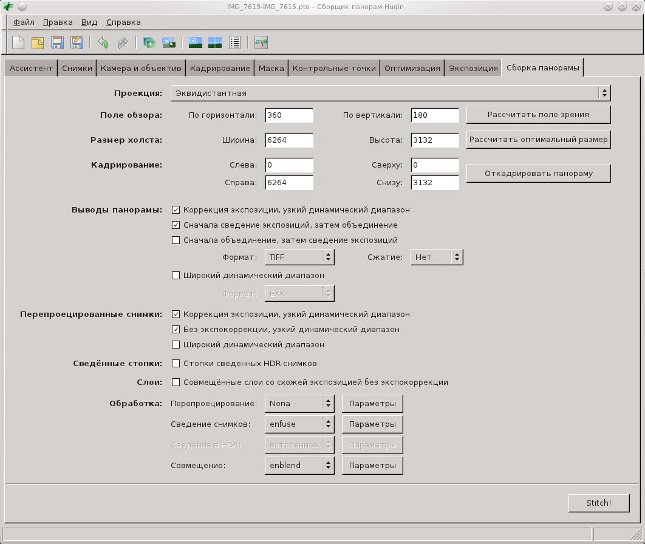
Task: Click the Ширина canvas width field
Action: click(289, 140)
